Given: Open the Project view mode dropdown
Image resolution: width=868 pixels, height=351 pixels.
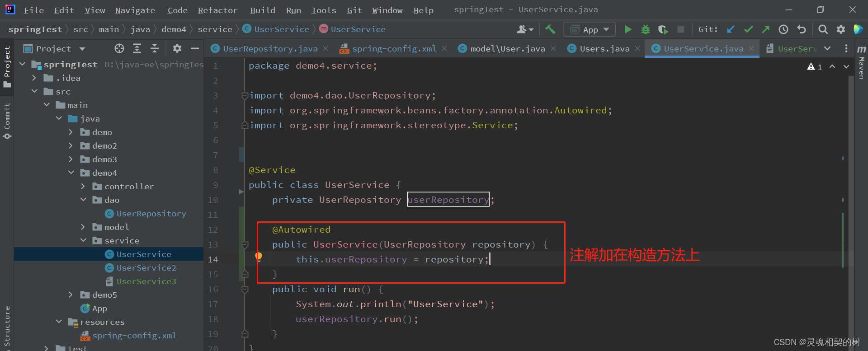Looking at the screenshot, I should 82,49.
